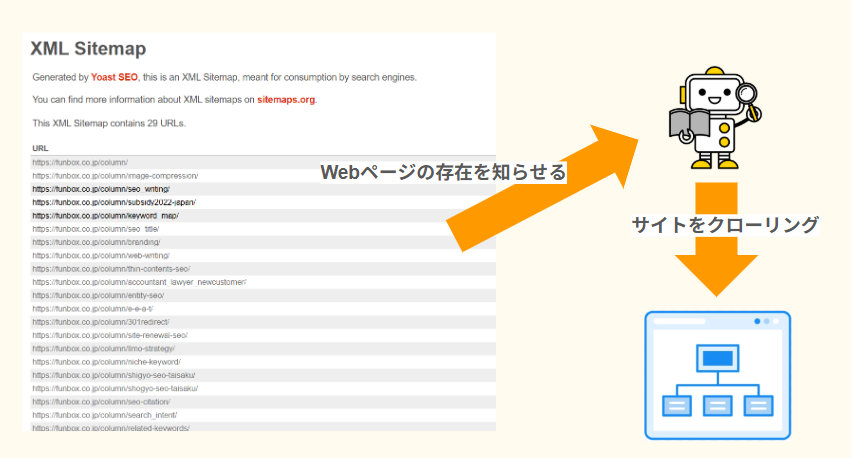Open the site-renewal-seo column URL

[110, 335]
